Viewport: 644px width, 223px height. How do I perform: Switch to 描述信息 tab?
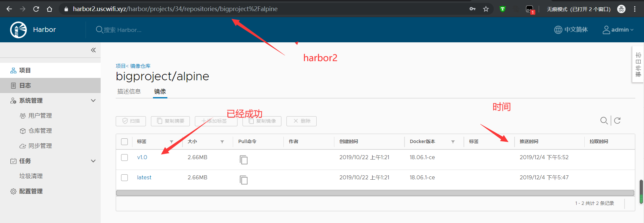[x=129, y=91]
